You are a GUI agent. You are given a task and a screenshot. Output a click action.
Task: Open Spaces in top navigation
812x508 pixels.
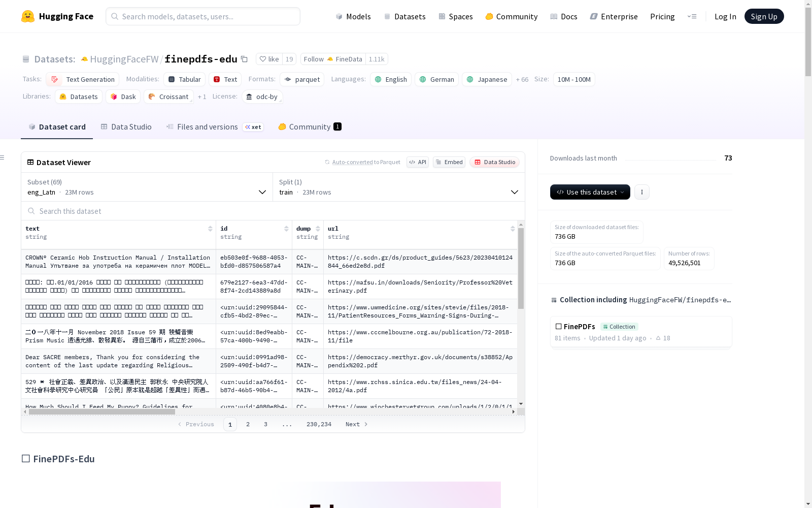[456, 16]
